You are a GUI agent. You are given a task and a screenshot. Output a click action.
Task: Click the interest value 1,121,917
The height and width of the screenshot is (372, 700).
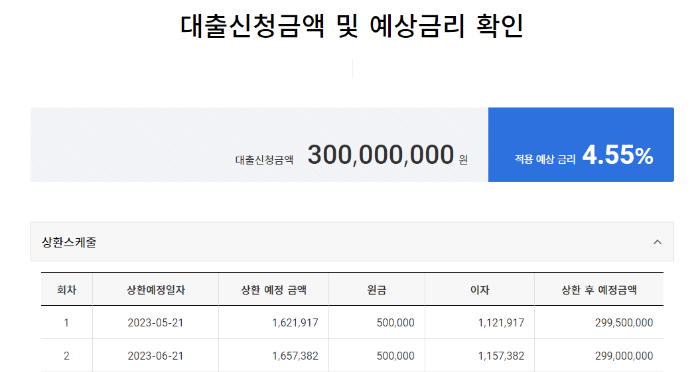tap(501, 322)
